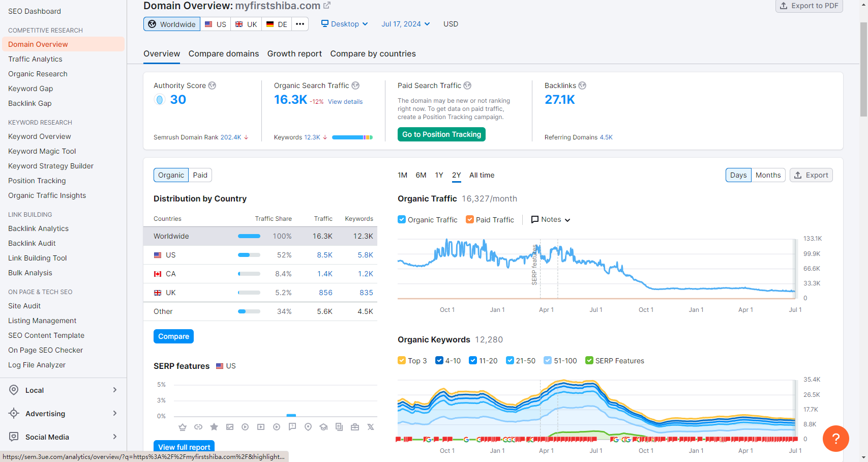The width and height of the screenshot is (868, 462).
Task: Select the DE database button
Action: [277, 24]
